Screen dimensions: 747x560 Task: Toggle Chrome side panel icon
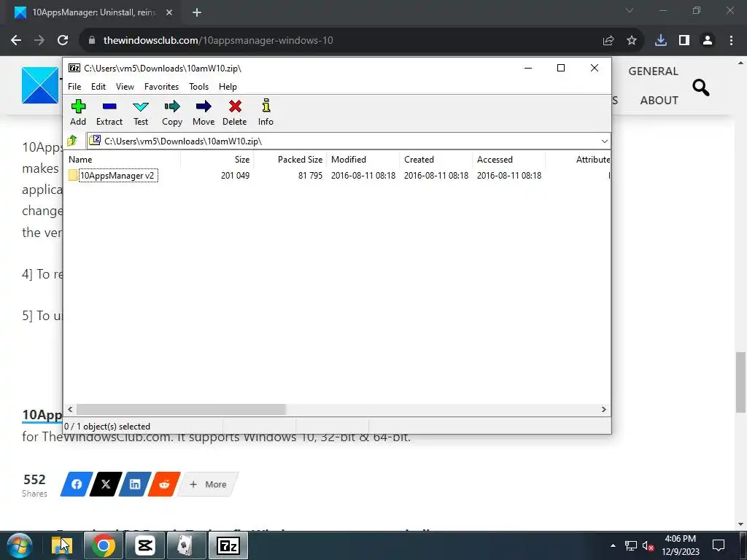click(x=684, y=41)
